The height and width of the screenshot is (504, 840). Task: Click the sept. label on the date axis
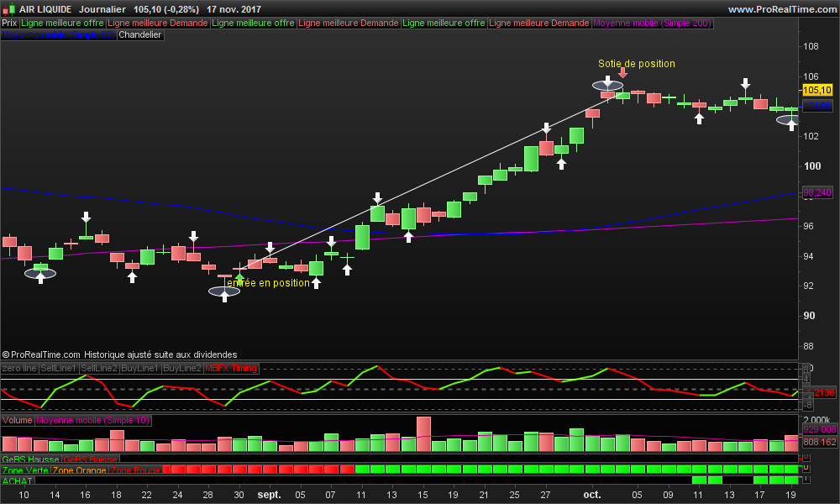269,495
